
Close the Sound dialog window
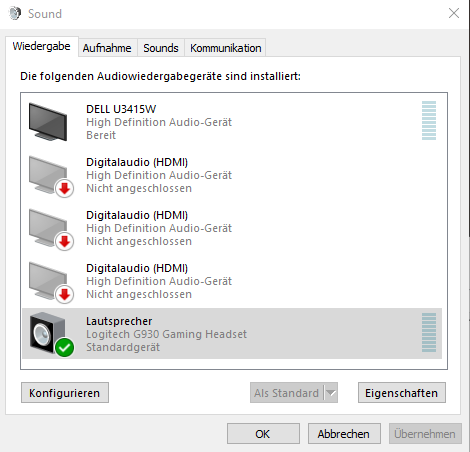tap(454, 13)
